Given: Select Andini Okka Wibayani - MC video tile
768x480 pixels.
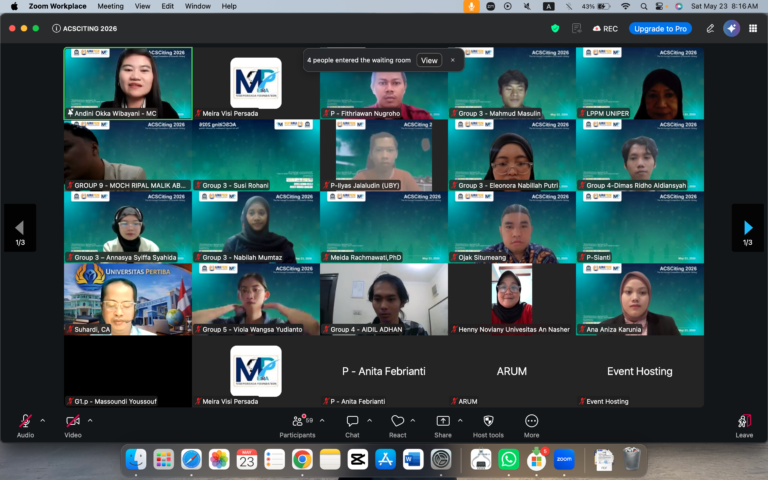Looking at the screenshot, I should point(128,83).
